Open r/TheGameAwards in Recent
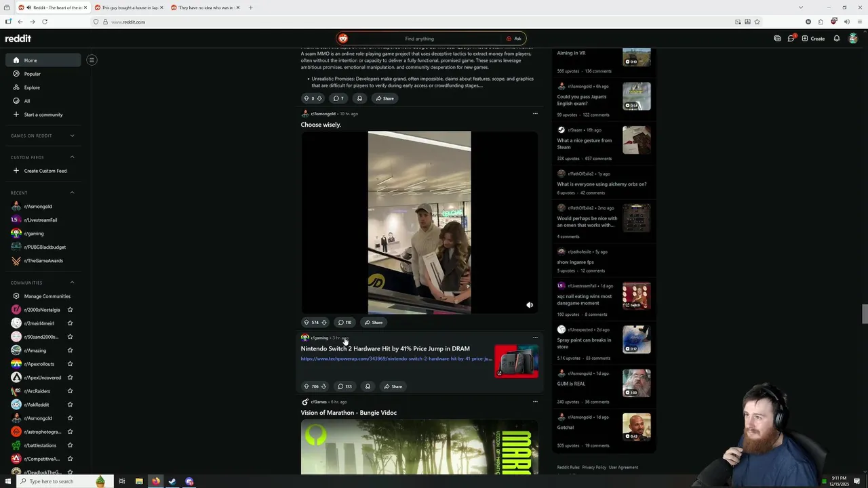 (x=43, y=261)
